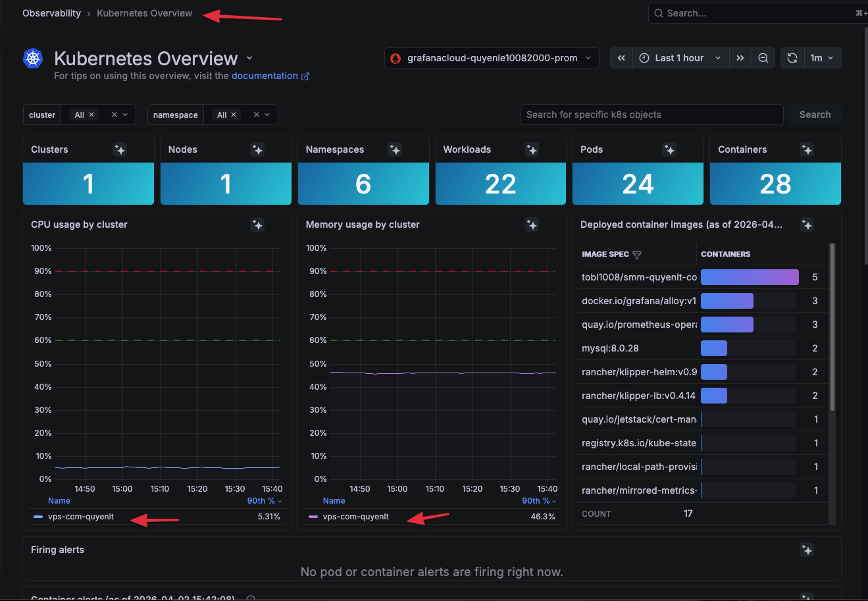Shift time range backward

click(x=621, y=58)
